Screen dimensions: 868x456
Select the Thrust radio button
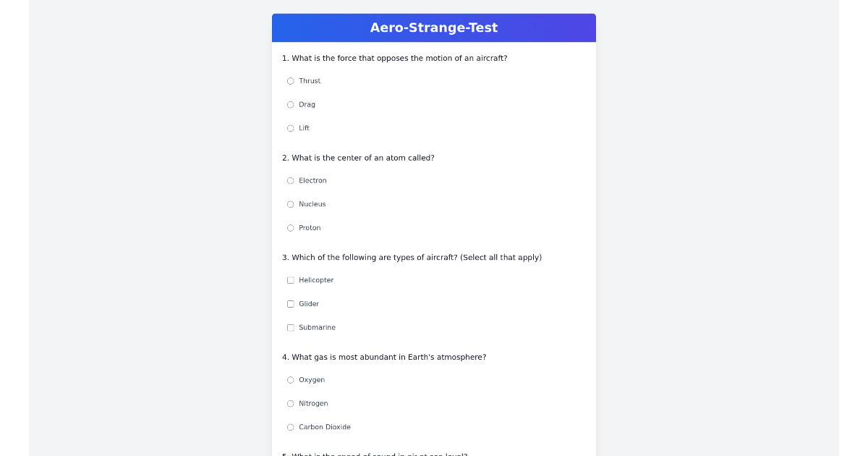click(290, 81)
